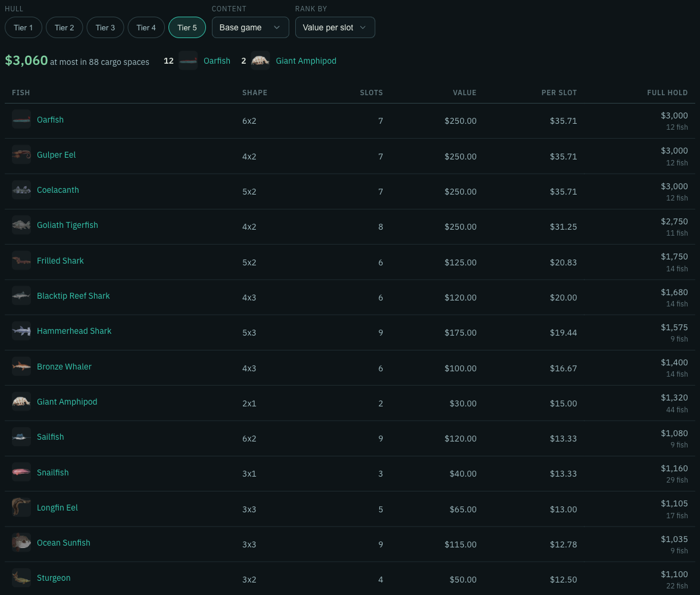Open the Sailfish link
Screen dimensions: 700x595
[51, 437]
